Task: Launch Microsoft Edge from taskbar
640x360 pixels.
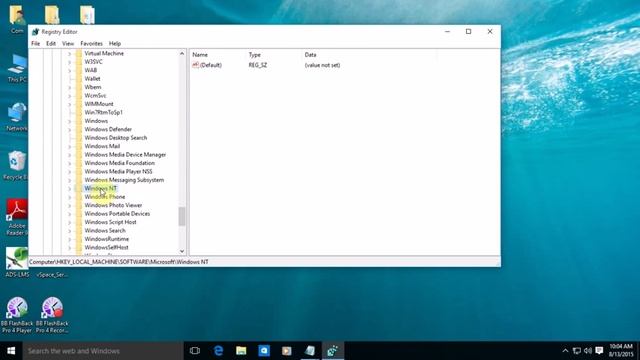Action: click(218, 351)
